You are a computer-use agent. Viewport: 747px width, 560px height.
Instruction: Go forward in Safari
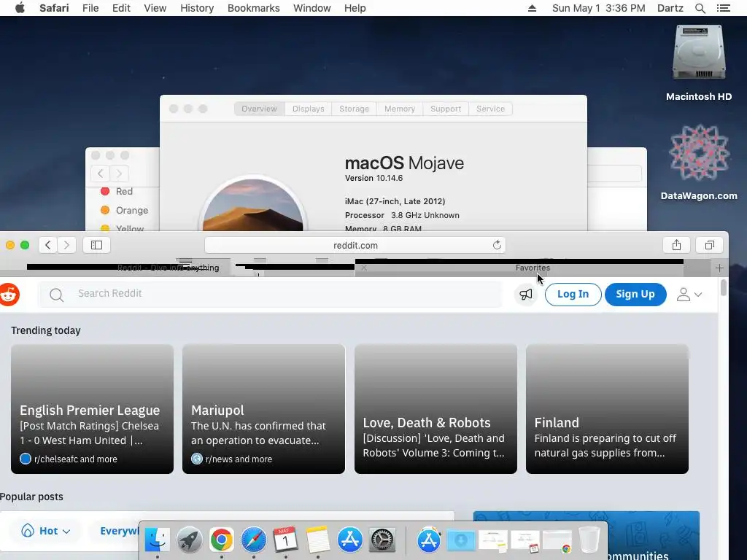(x=66, y=245)
